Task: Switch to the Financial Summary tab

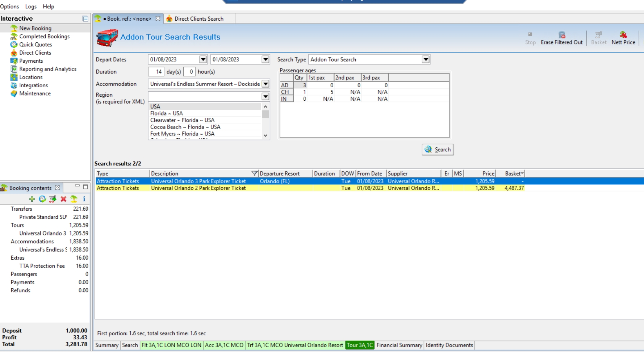Action: [x=399, y=345]
